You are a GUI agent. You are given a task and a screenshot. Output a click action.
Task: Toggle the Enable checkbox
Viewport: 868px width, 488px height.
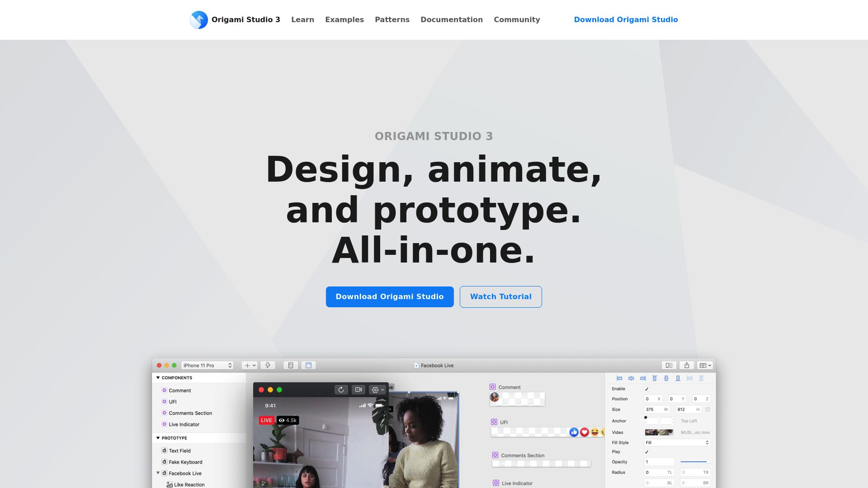click(x=646, y=389)
